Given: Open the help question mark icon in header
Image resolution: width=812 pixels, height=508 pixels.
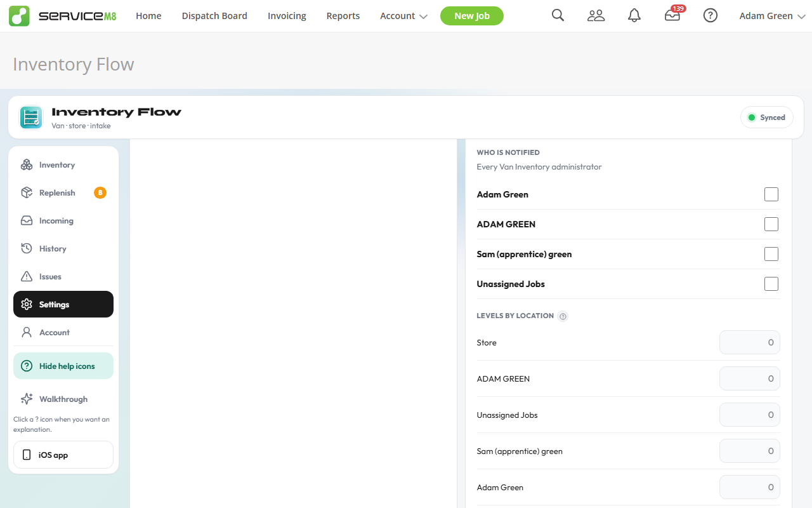Looking at the screenshot, I should coord(710,16).
